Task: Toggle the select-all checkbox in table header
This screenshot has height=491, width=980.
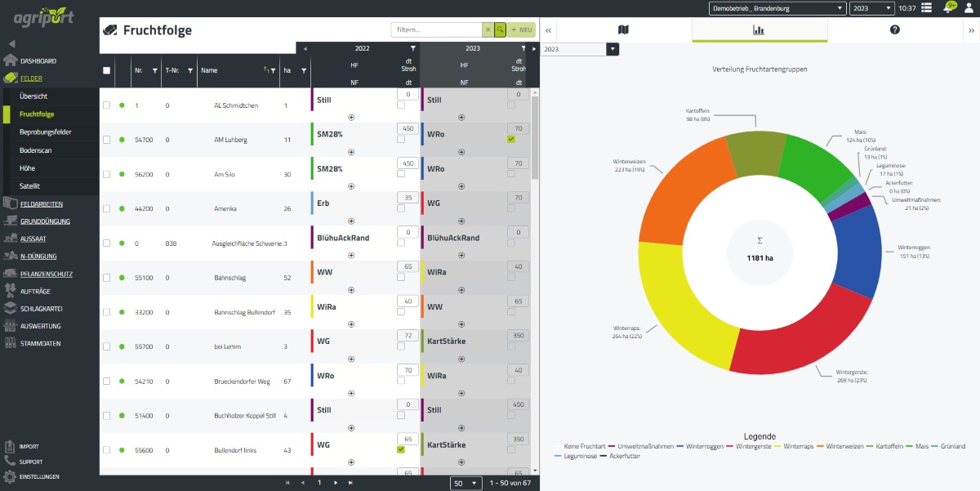Action: (x=106, y=71)
